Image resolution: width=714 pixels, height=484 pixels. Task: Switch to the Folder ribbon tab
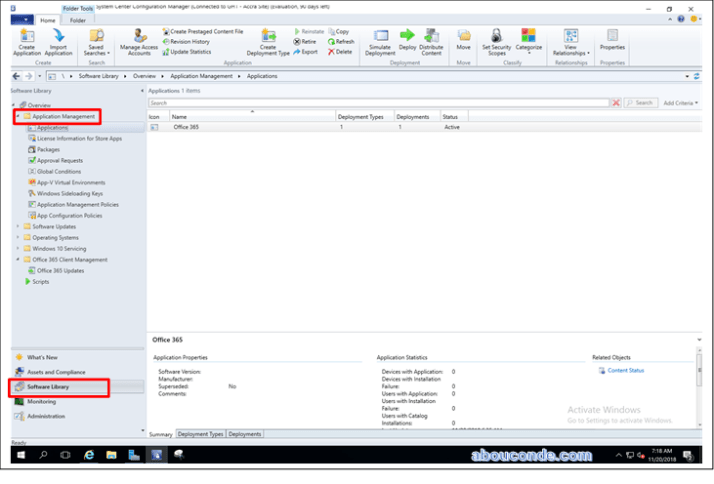[x=77, y=20]
